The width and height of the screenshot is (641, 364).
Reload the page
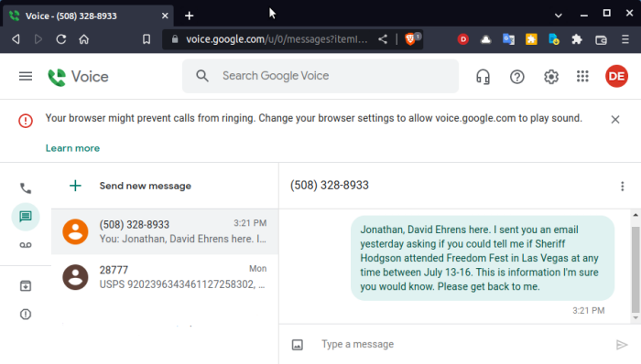(61, 39)
